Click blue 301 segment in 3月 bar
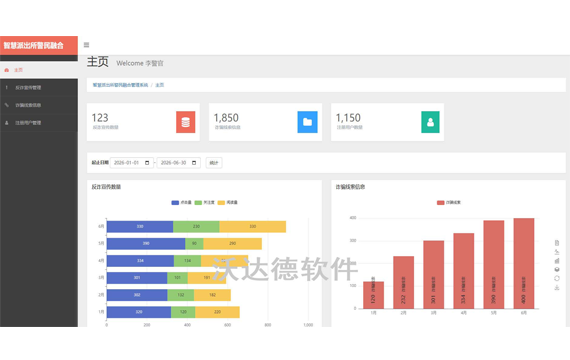This screenshot has height=360, width=570. click(x=137, y=278)
